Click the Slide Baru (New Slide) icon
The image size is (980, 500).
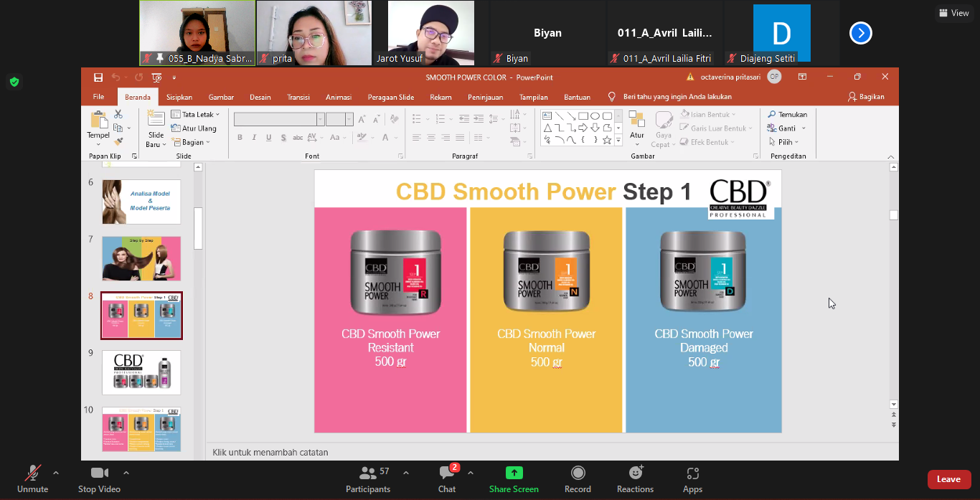[x=156, y=119]
